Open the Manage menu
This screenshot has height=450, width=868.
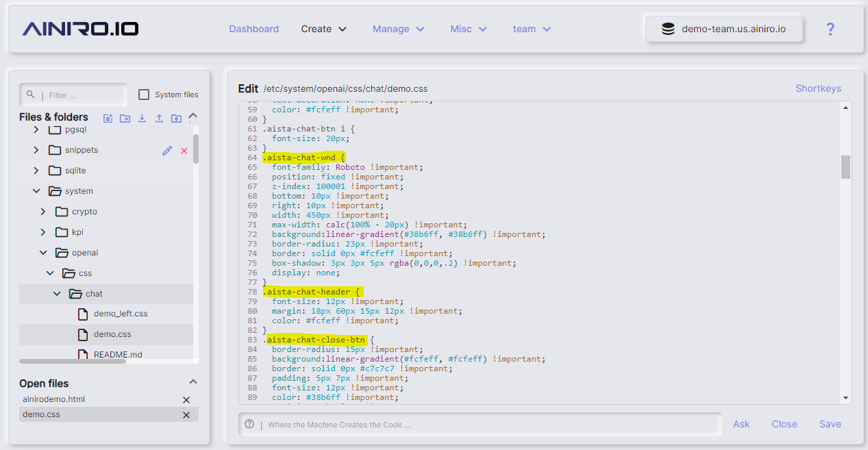click(x=399, y=29)
